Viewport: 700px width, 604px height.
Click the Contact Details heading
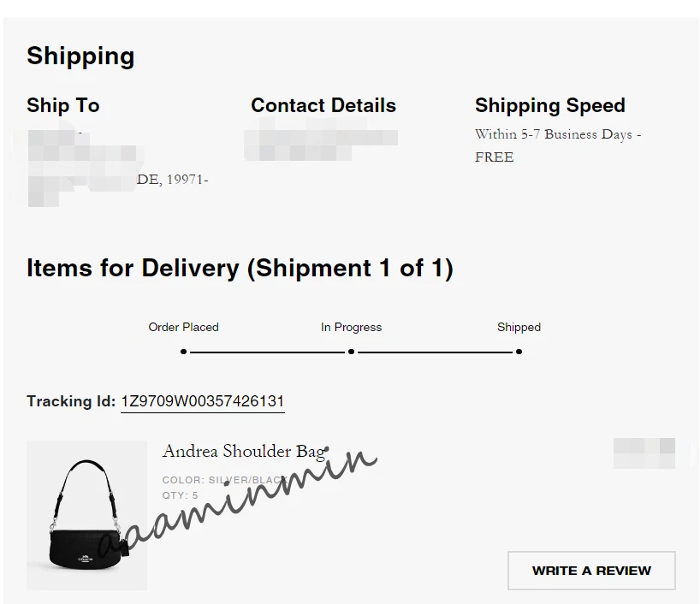tap(323, 105)
